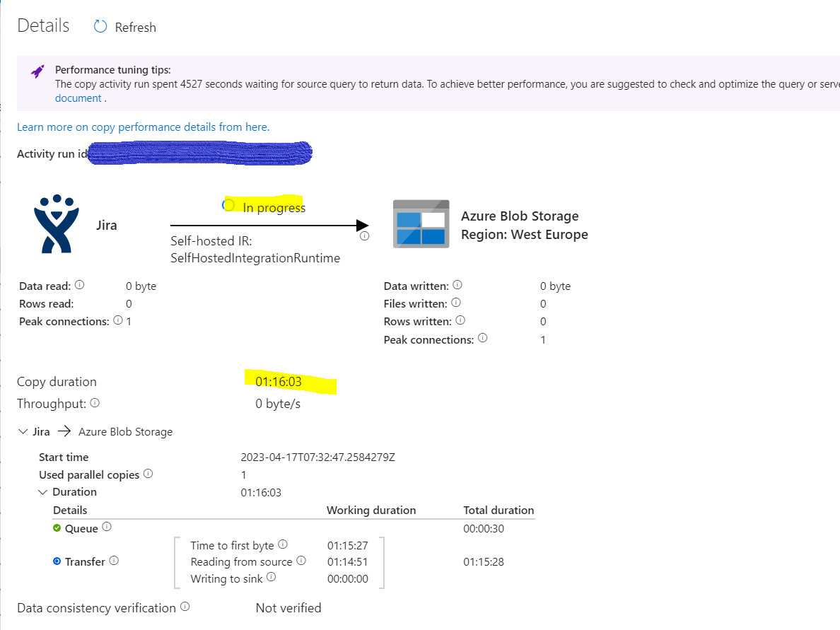Click the info icon near the Self-hosted IR arrow

tap(365, 235)
